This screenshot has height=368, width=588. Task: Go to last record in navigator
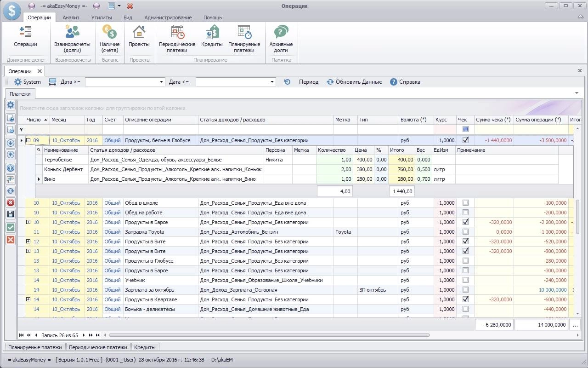(x=98, y=335)
